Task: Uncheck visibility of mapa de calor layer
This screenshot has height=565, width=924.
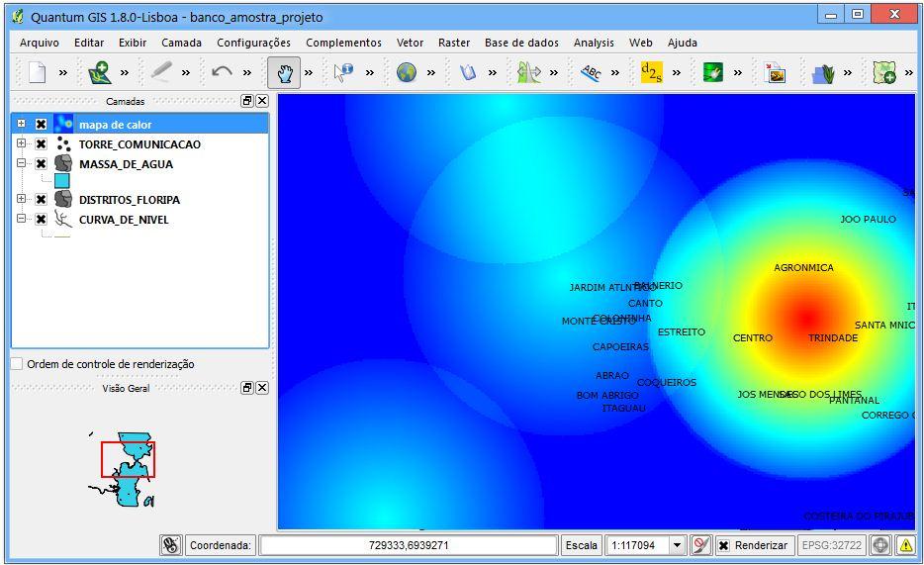Action: (x=41, y=125)
